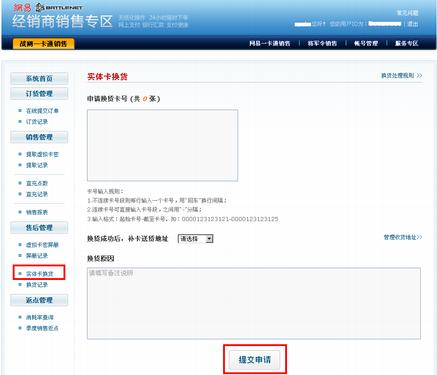437x375 pixels.
Task: Expand the 补卡送货地址 请选择 dropdown
Action: pyautogui.click(x=196, y=239)
